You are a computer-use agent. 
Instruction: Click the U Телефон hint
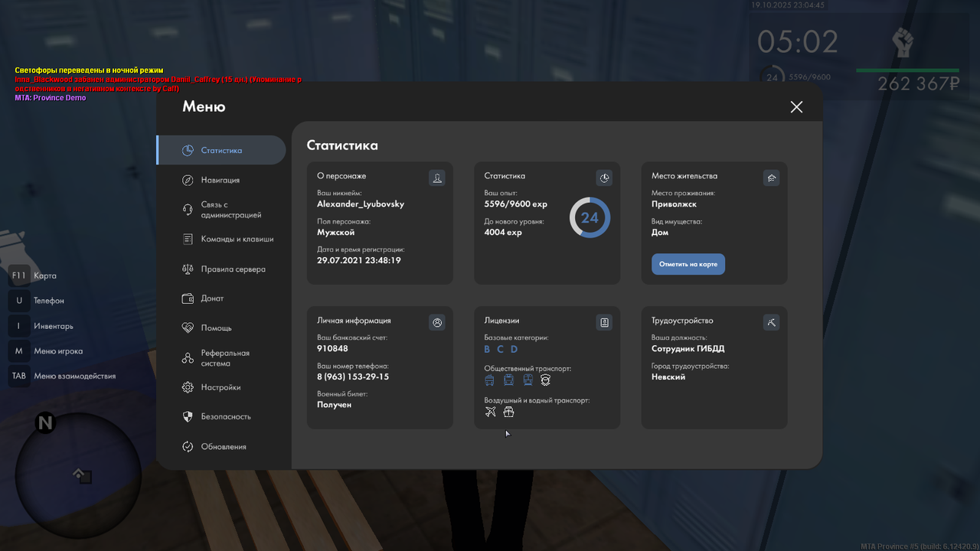pos(38,301)
